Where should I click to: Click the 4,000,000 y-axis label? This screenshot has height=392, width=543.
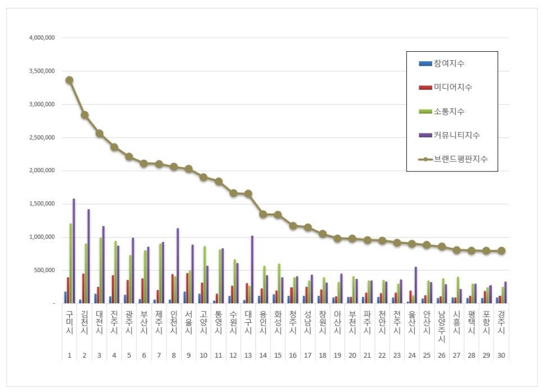pyautogui.click(x=42, y=38)
